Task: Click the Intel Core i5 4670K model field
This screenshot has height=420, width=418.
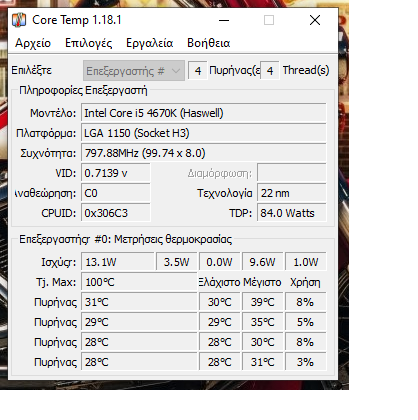Action: (204, 113)
